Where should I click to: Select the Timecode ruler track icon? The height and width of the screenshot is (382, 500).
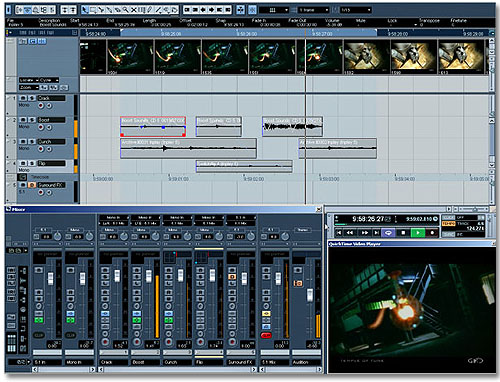point(22,177)
